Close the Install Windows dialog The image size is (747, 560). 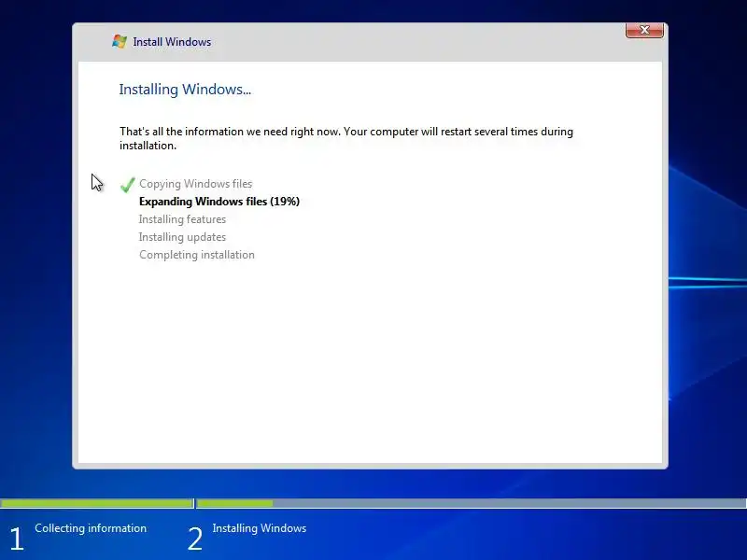click(644, 30)
